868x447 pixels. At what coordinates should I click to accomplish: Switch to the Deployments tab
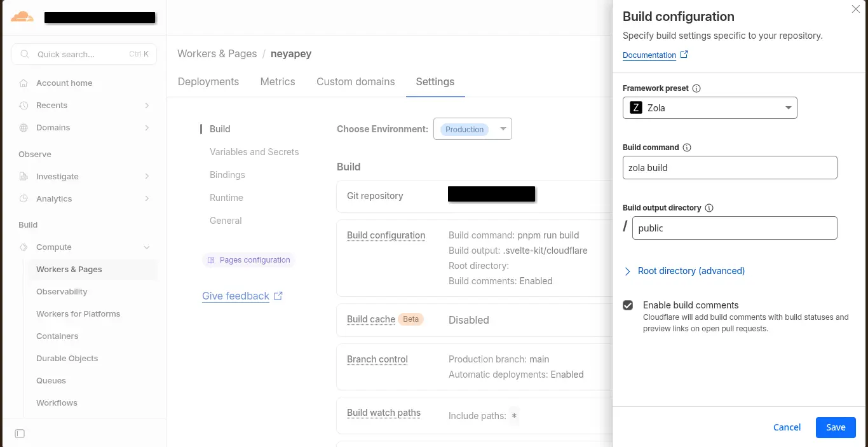[208, 82]
